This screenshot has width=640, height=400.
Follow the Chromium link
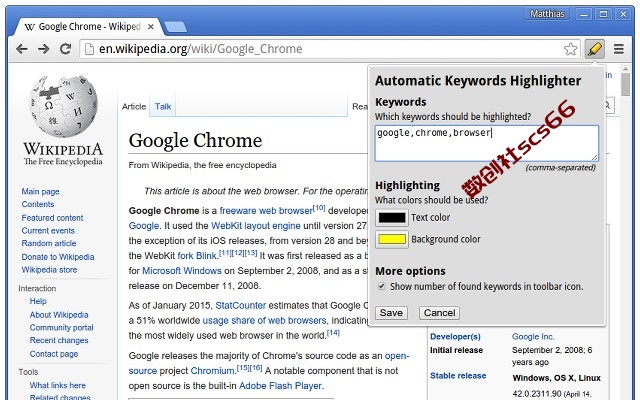(x=212, y=371)
